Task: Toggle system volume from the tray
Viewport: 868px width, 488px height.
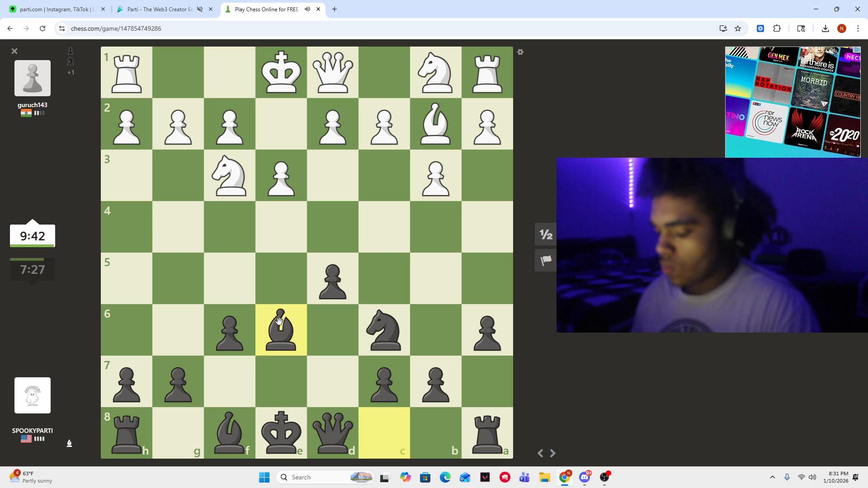Action: [x=813, y=477]
